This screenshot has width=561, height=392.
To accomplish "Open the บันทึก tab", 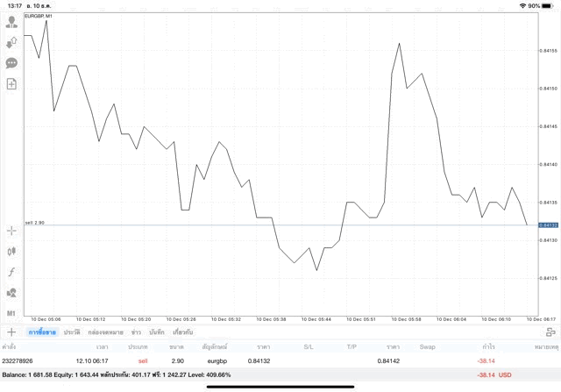I will click(x=157, y=332).
